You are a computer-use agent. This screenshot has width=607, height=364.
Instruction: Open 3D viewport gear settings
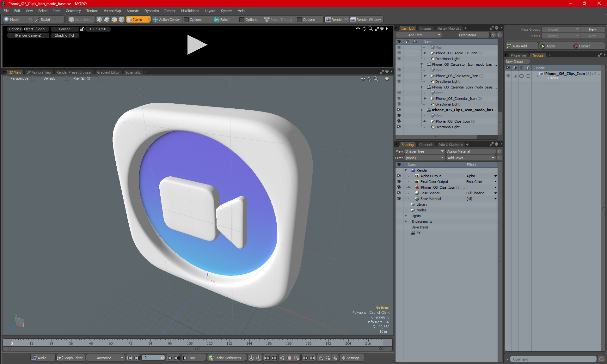pos(387,79)
